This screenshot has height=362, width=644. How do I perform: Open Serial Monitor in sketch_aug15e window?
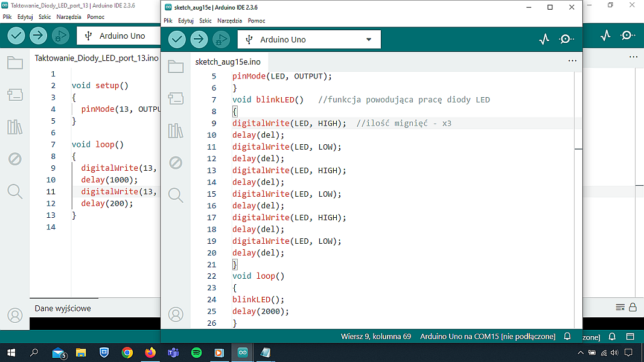[x=566, y=39]
